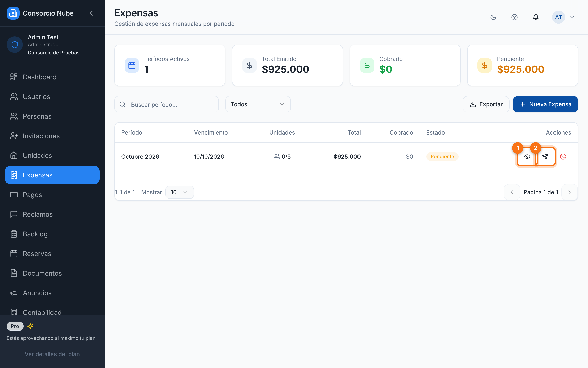Open Documentos
Image resolution: width=588 pixels, height=368 pixels.
pyautogui.click(x=52, y=273)
